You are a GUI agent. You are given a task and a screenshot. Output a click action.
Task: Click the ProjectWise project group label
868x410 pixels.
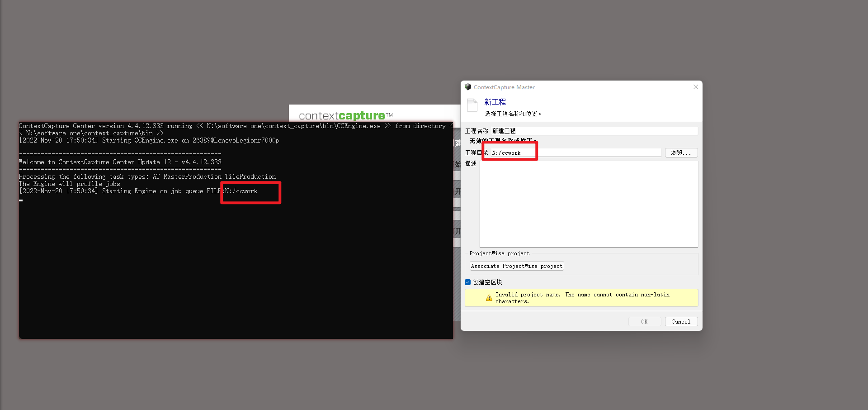tap(499, 253)
